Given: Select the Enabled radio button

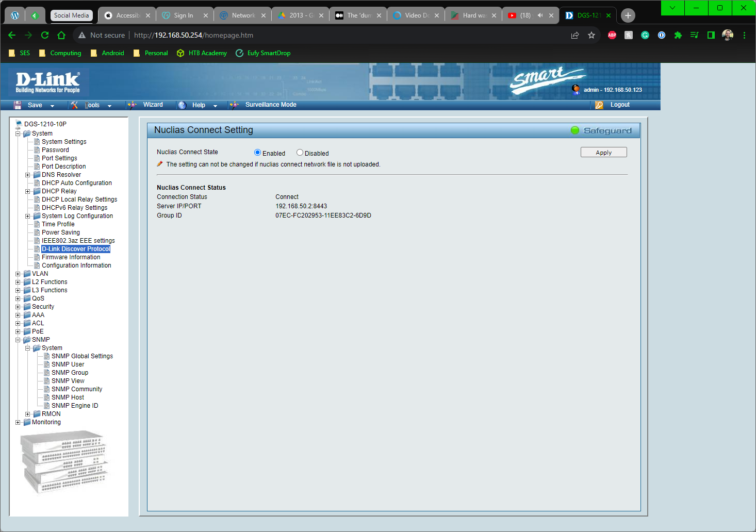Looking at the screenshot, I should pos(257,153).
